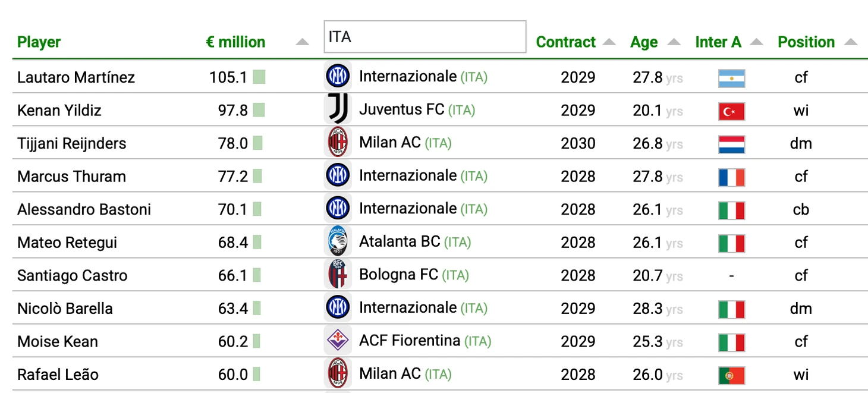868x393 pixels.
Task: Sort by Inter A column arrow
Action: (x=756, y=42)
